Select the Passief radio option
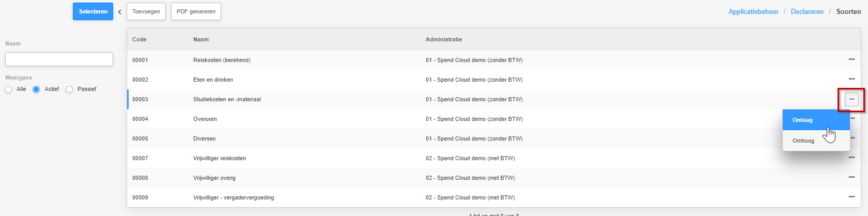Image resolution: width=868 pixels, height=216 pixels. (x=69, y=89)
